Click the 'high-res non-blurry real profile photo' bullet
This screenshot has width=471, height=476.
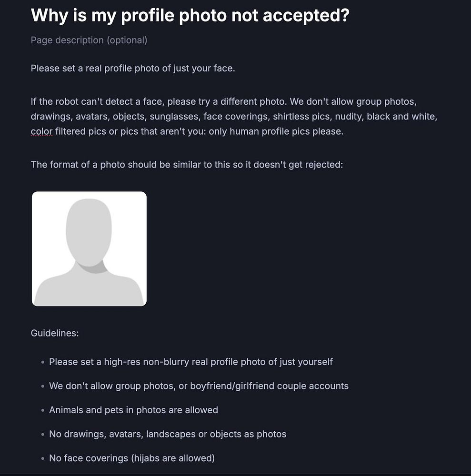[x=191, y=362]
